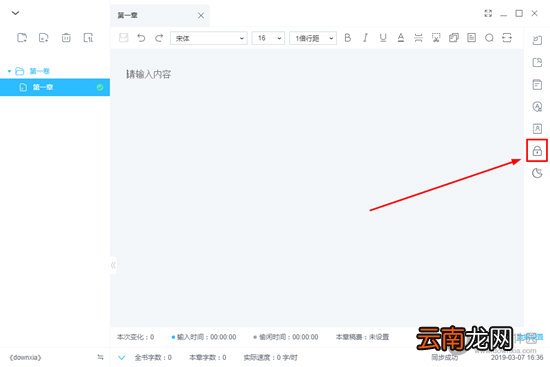
Task: Click the second right sidebar export icon
Action: tap(537, 62)
